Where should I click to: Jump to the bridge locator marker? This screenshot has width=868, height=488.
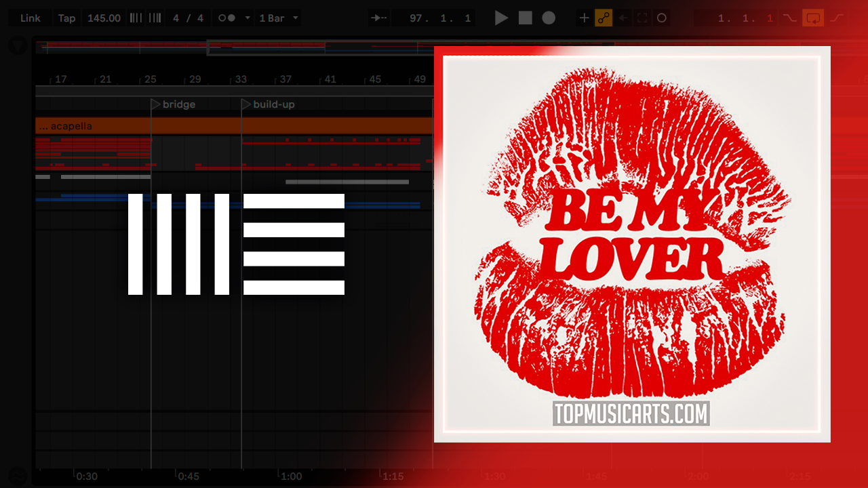[155, 104]
